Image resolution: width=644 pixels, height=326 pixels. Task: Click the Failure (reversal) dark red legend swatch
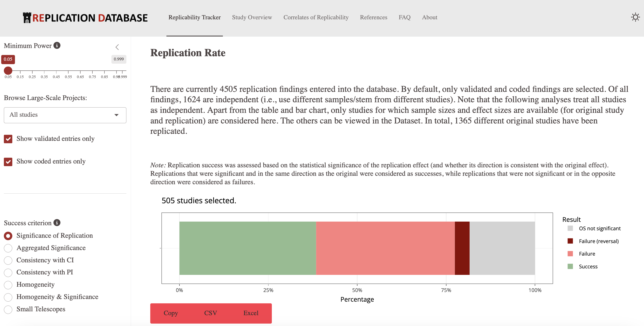click(x=570, y=241)
